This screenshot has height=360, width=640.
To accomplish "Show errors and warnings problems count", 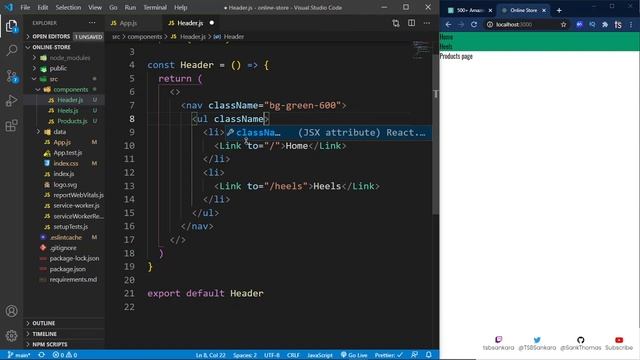I will click(x=64, y=355).
